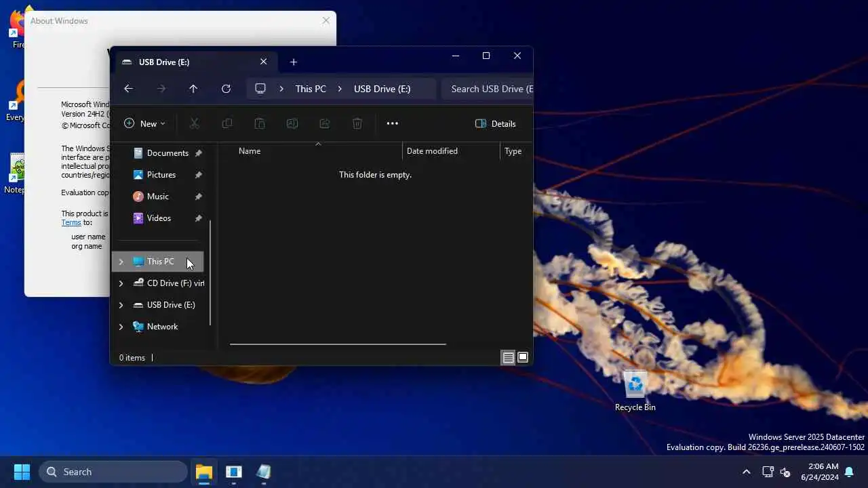Click the Share icon in toolbar
This screenshot has width=868, height=488.
pos(324,123)
